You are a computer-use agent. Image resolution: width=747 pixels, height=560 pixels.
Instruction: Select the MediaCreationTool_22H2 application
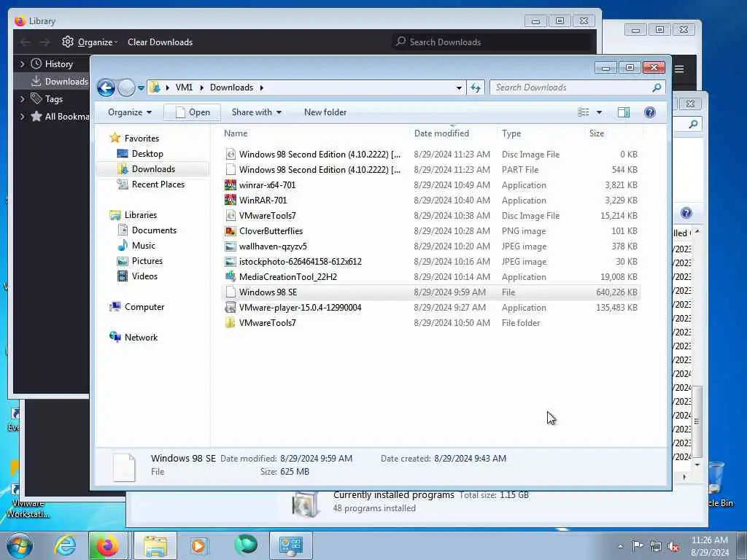430,276
